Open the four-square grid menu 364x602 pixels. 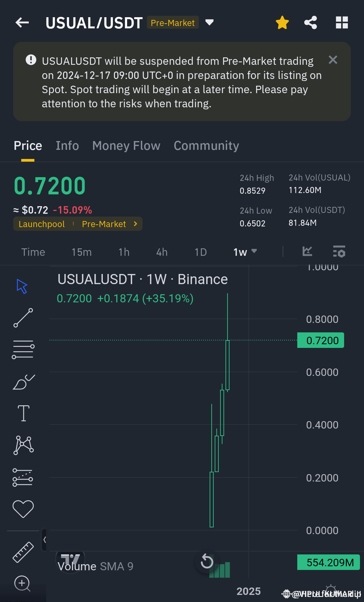(342, 23)
